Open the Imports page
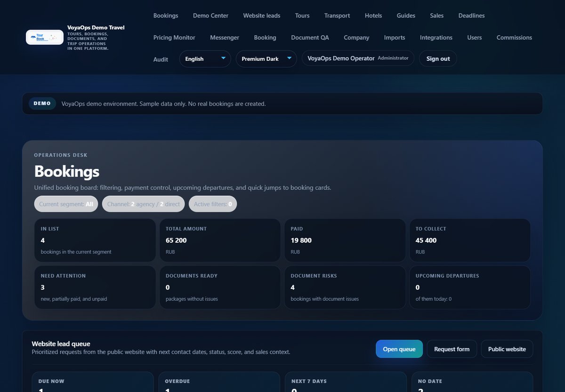The image size is (565, 392). tap(395, 38)
